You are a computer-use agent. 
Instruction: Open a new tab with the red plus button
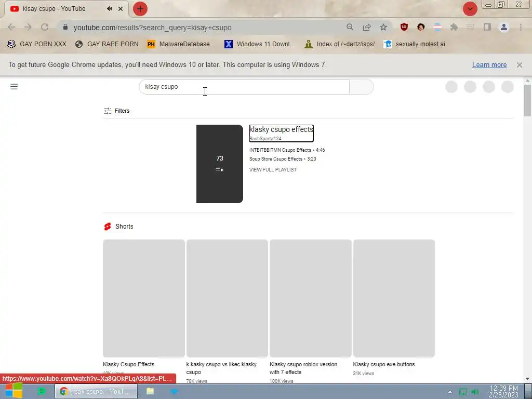click(140, 9)
